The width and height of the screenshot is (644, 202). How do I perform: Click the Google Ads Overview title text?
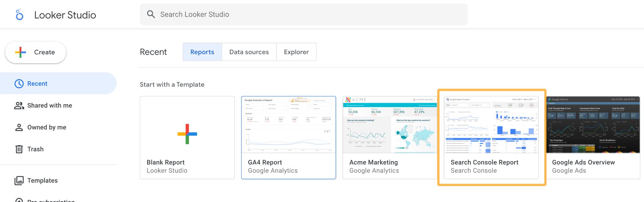(x=583, y=162)
